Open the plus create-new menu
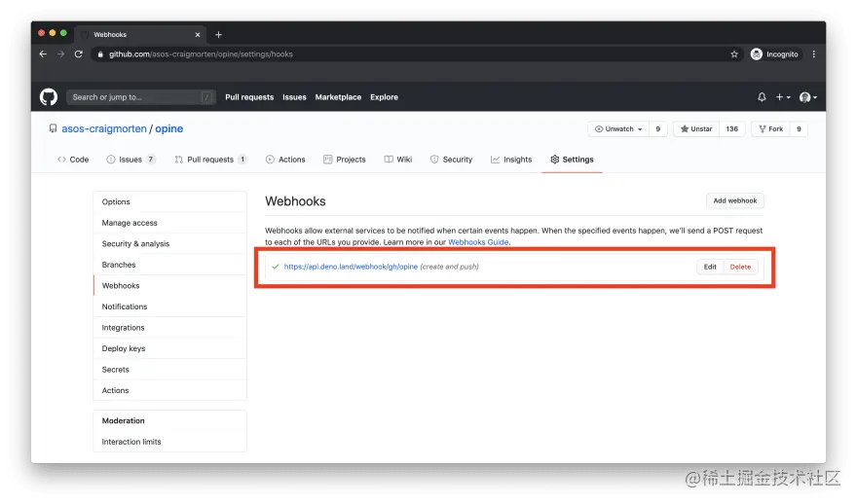 pyautogui.click(x=783, y=97)
